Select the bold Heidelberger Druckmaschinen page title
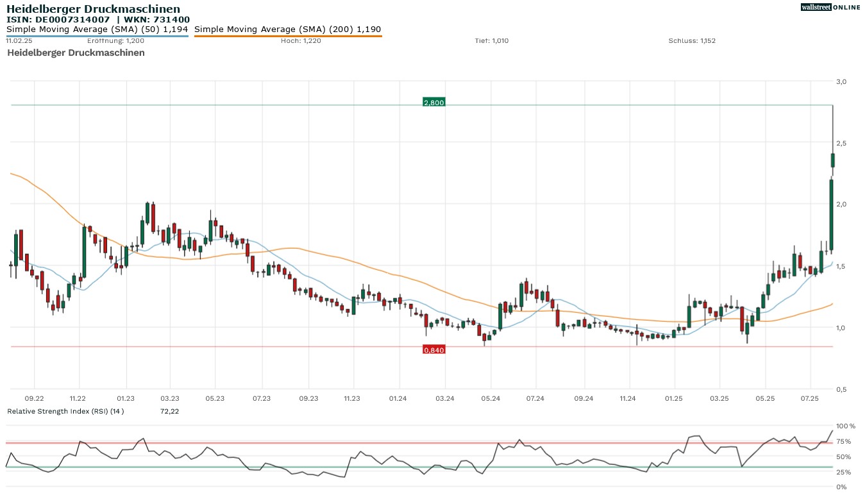 pos(94,9)
